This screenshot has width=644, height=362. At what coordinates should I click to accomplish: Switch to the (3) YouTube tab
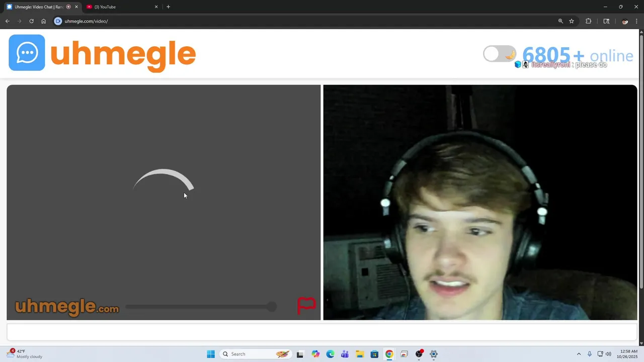click(121, 7)
